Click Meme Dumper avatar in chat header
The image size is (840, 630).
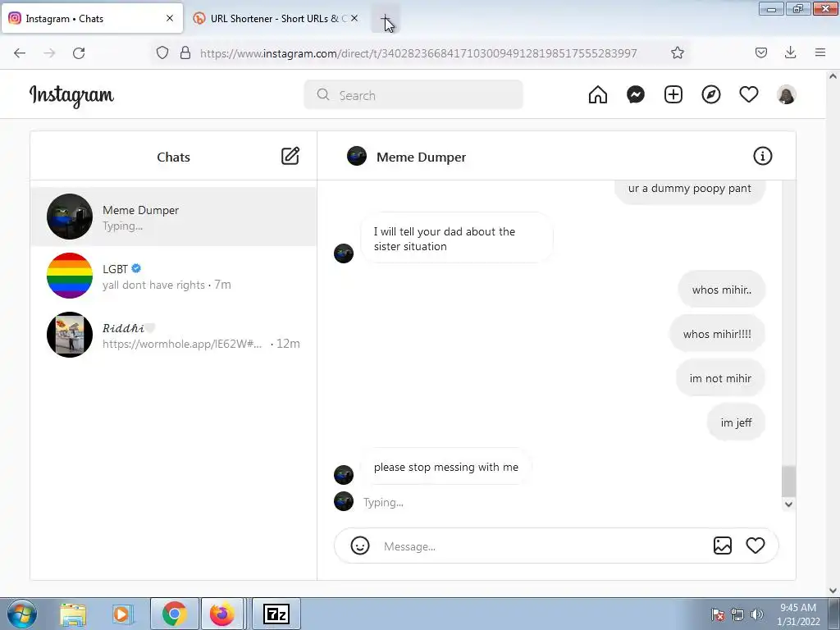(x=357, y=156)
